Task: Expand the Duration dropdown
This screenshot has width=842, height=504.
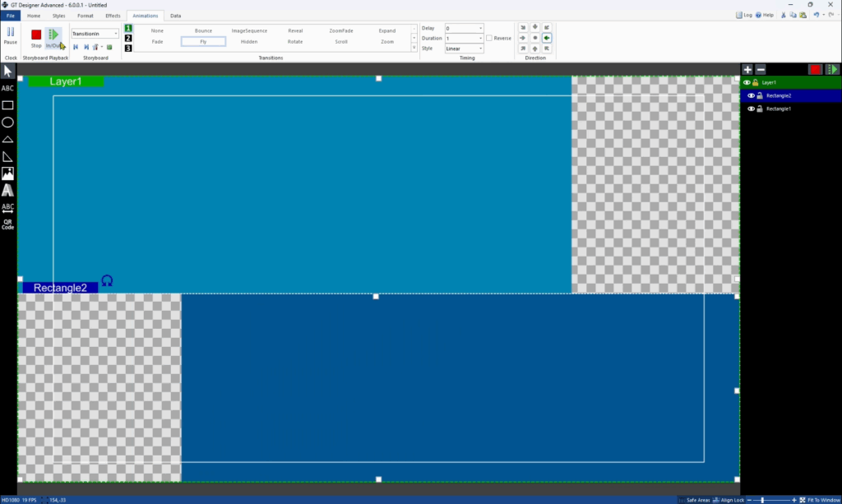Action: pyautogui.click(x=480, y=39)
